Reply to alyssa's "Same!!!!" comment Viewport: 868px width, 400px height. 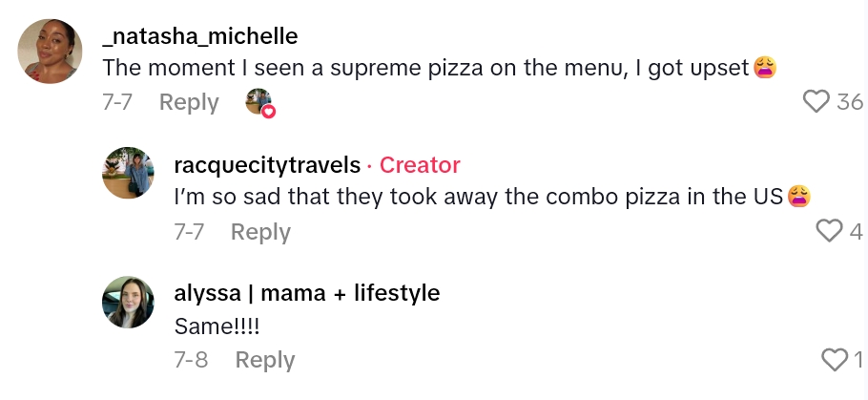point(264,360)
